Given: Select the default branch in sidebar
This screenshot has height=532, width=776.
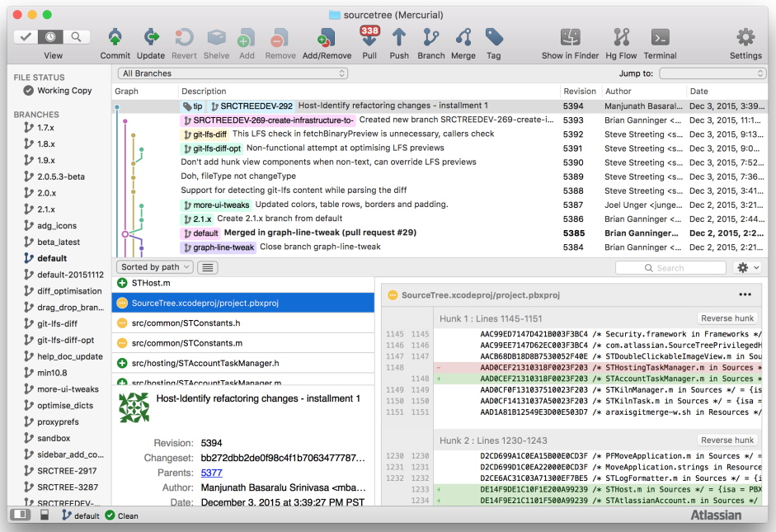Looking at the screenshot, I should click(x=51, y=258).
